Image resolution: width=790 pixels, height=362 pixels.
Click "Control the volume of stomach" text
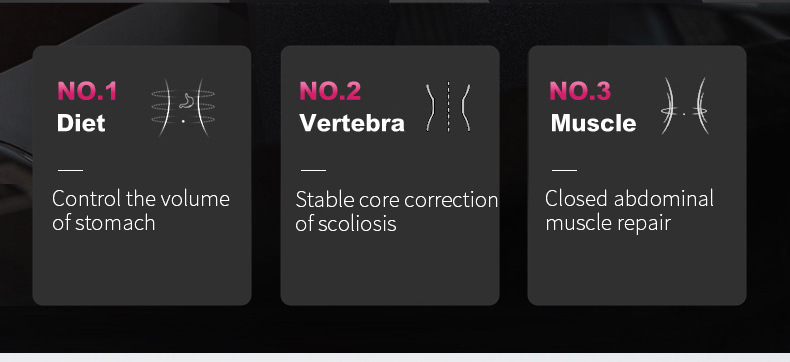(x=141, y=210)
